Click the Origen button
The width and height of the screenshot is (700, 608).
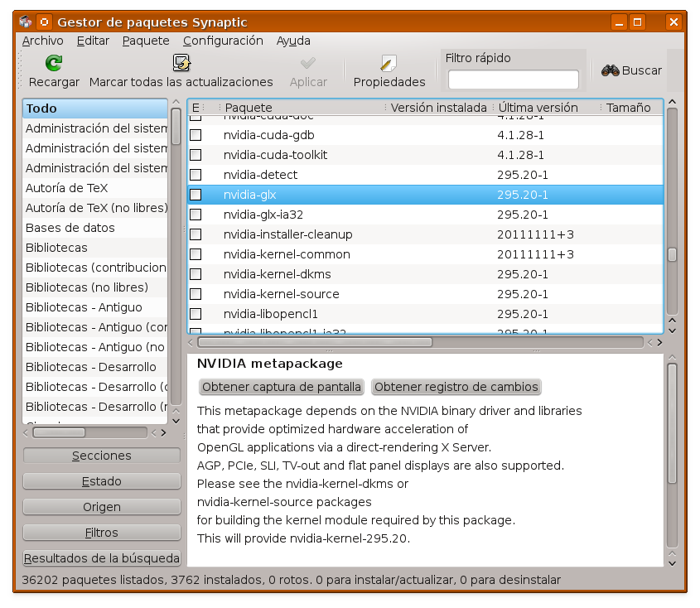coord(102,507)
